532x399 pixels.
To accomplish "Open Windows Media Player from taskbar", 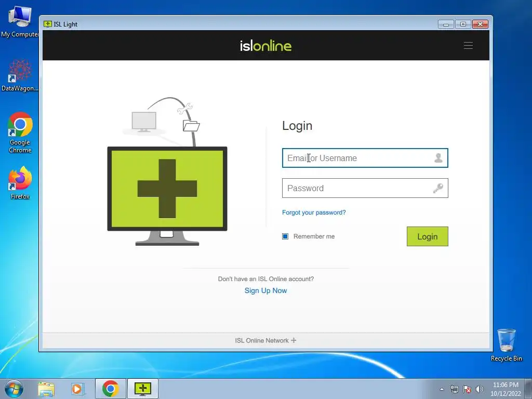I will (x=77, y=389).
